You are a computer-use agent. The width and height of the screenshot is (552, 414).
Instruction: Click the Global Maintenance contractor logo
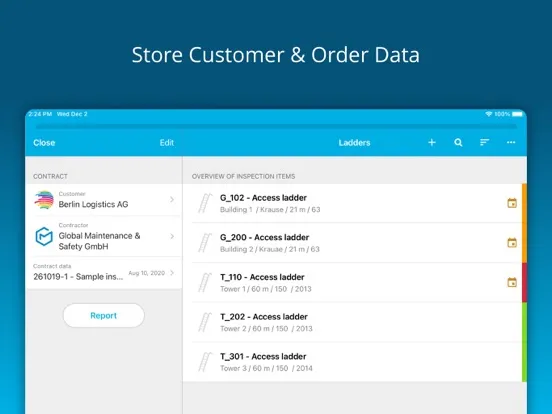[x=44, y=236]
